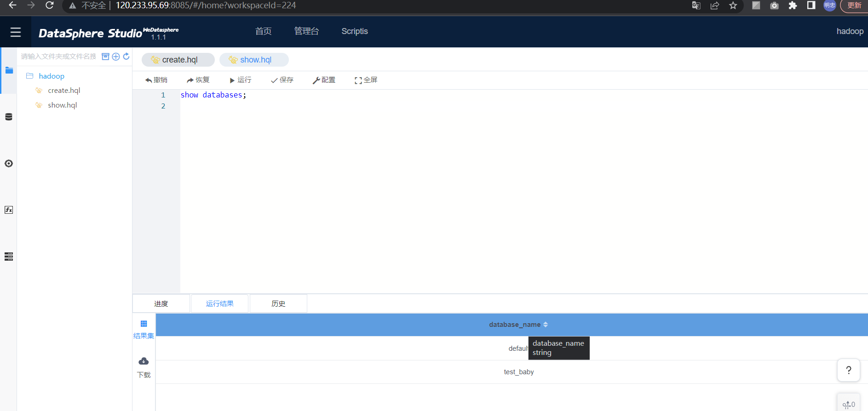Click the browser address bar URL

[206, 6]
